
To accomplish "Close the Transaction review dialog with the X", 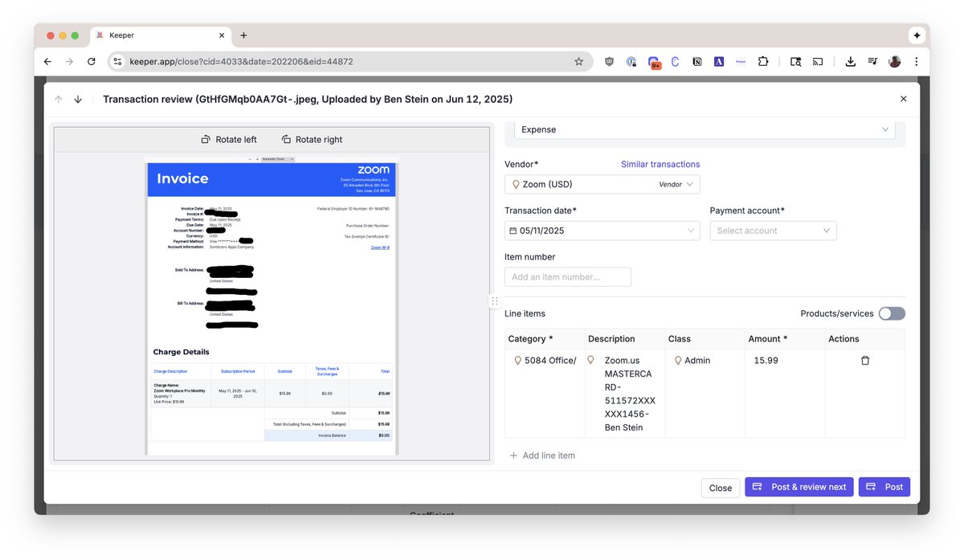I will click(x=904, y=99).
